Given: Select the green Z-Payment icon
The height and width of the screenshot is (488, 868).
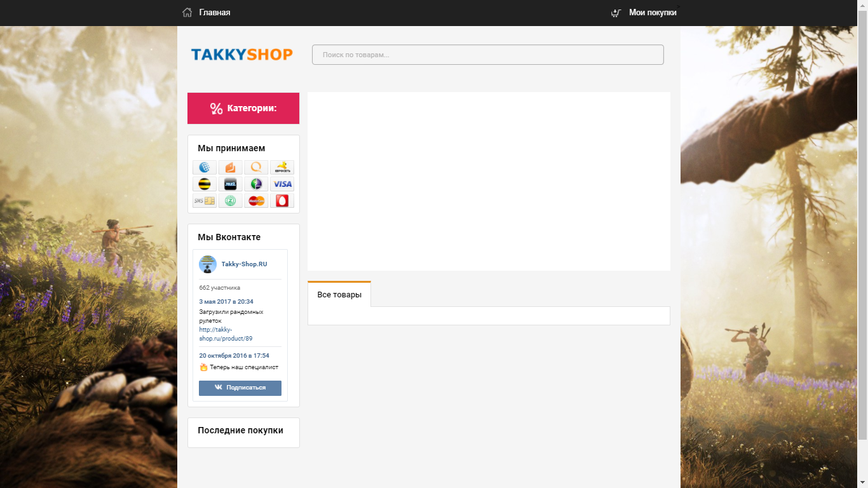Looking at the screenshot, I should pos(231,201).
